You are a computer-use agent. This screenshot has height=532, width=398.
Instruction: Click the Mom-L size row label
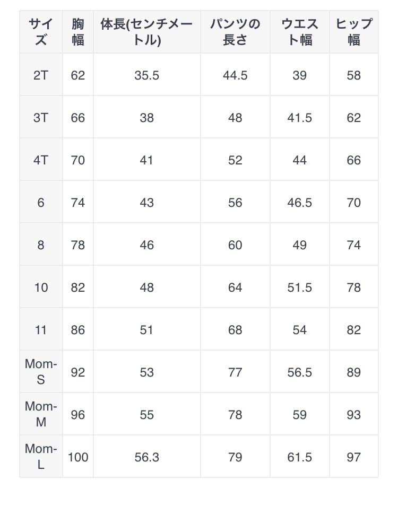pyautogui.click(x=41, y=456)
